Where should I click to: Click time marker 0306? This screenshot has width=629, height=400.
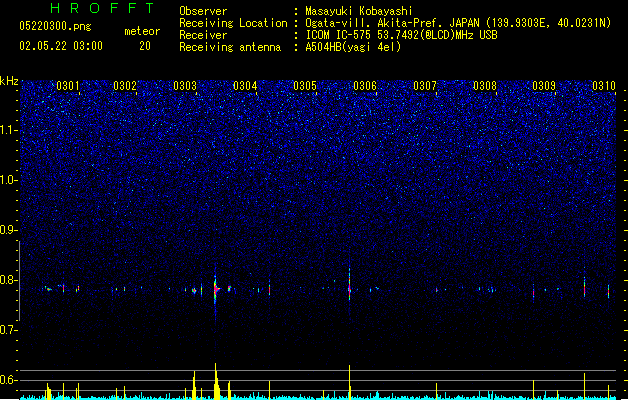[x=365, y=85]
